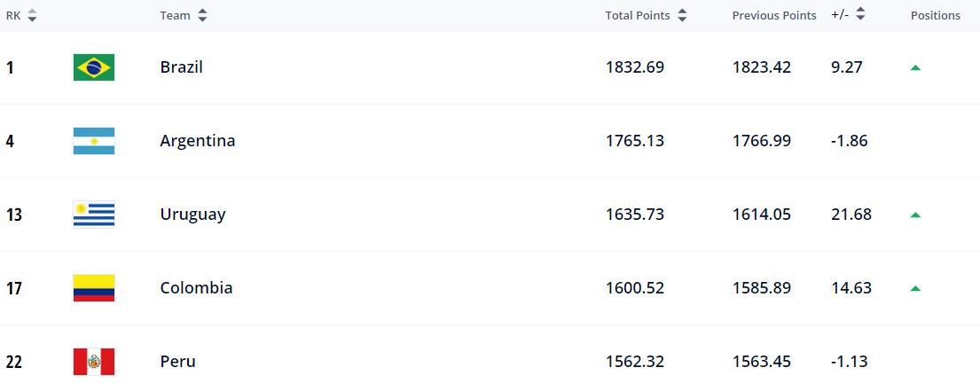
Task: Click Brazil's green up-arrow position indicator
Action: click(x=915, y=67)
